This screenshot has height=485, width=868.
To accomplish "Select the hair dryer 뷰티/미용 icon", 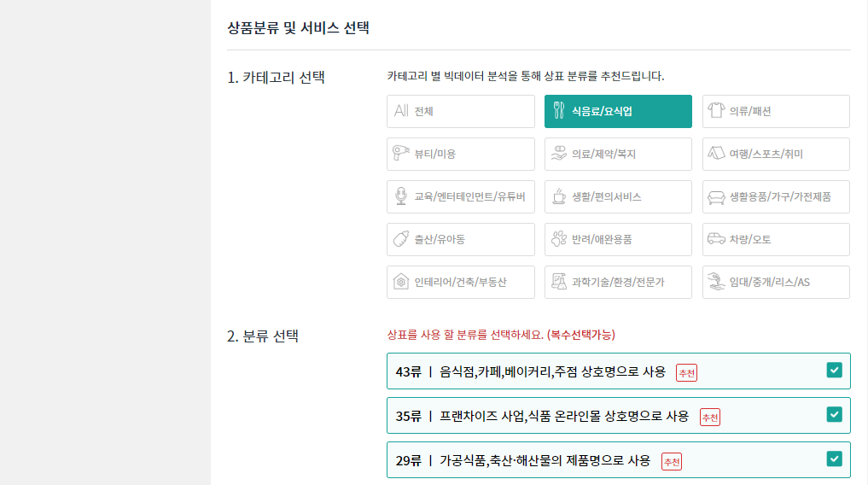I will point(401,153).
